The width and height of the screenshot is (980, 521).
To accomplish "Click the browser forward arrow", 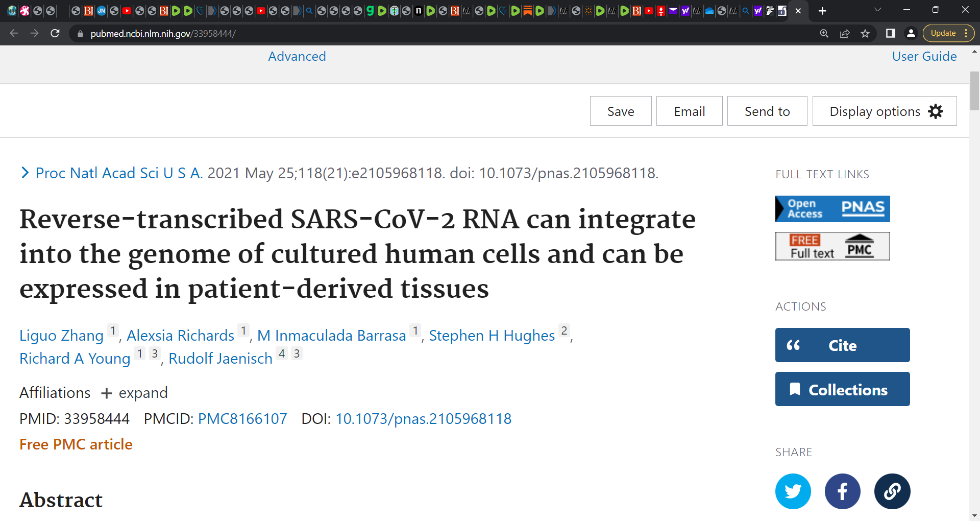I will [x=34, y=33].
